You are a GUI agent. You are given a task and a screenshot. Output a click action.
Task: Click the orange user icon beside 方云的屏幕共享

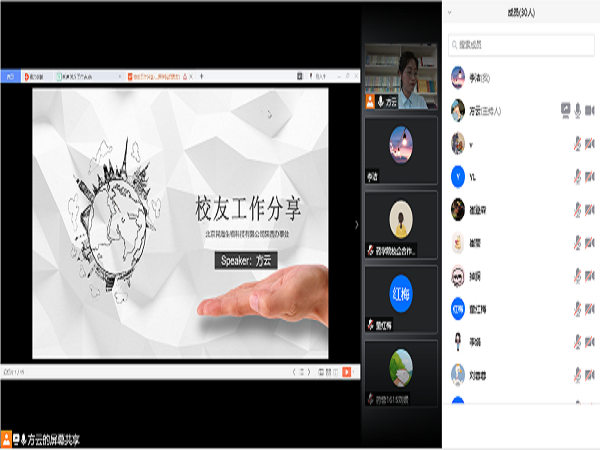(x=7, y=439)
